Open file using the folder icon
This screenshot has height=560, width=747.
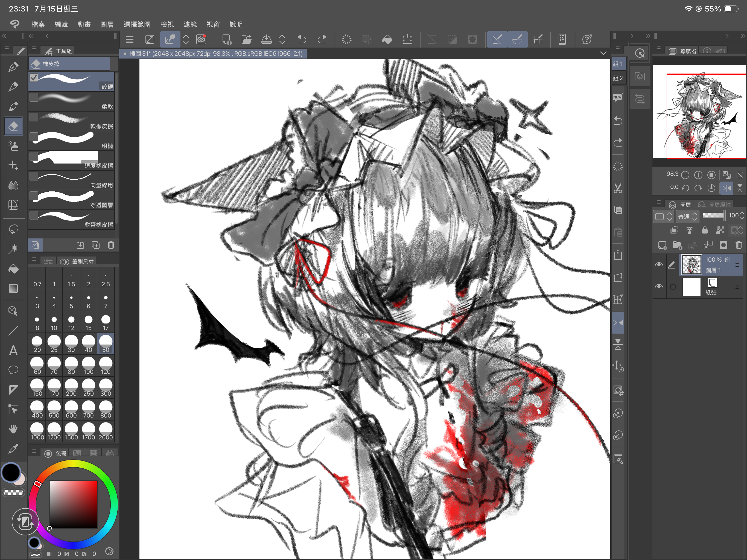(247, 40)
